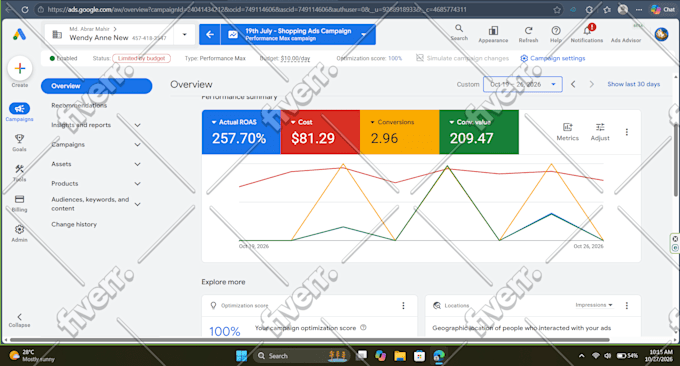Click the Metrics chart icon

tap(567, 127)
